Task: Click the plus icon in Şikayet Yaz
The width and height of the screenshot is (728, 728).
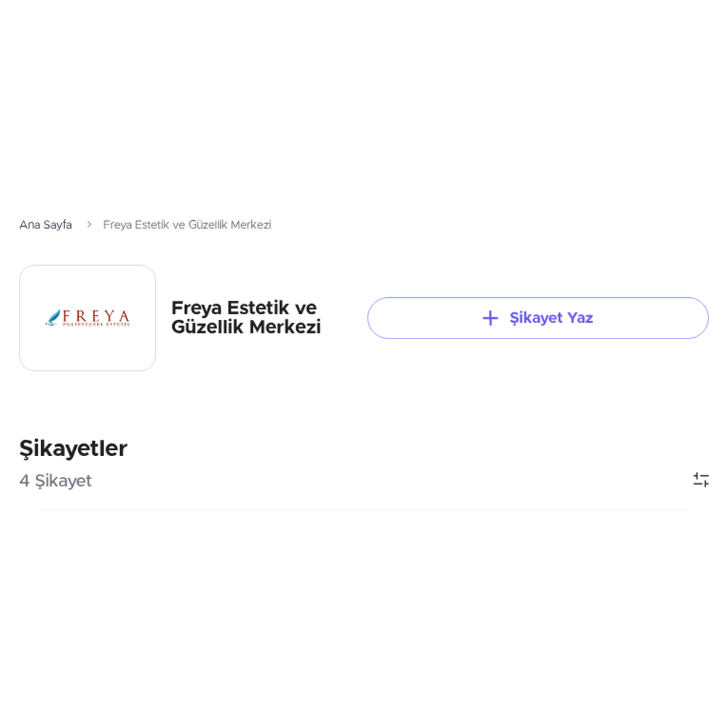Action: (490, 318)
